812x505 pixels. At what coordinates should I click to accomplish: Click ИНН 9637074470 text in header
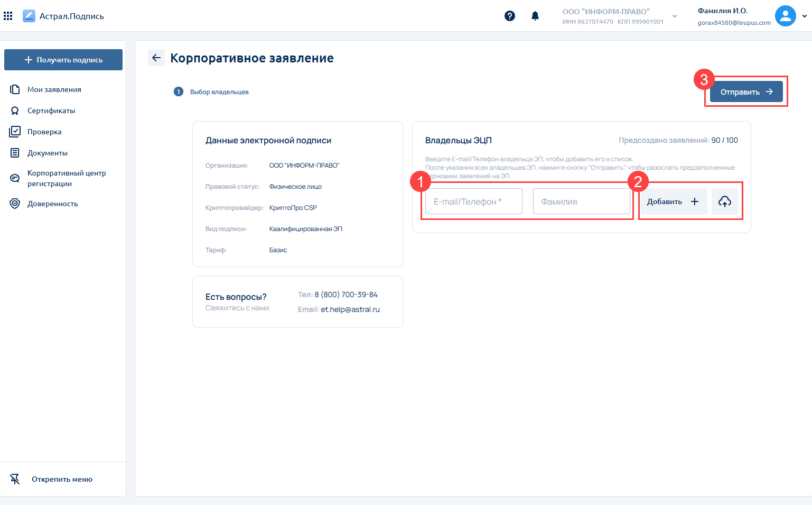pyautogui.click(x=587, y=22)
